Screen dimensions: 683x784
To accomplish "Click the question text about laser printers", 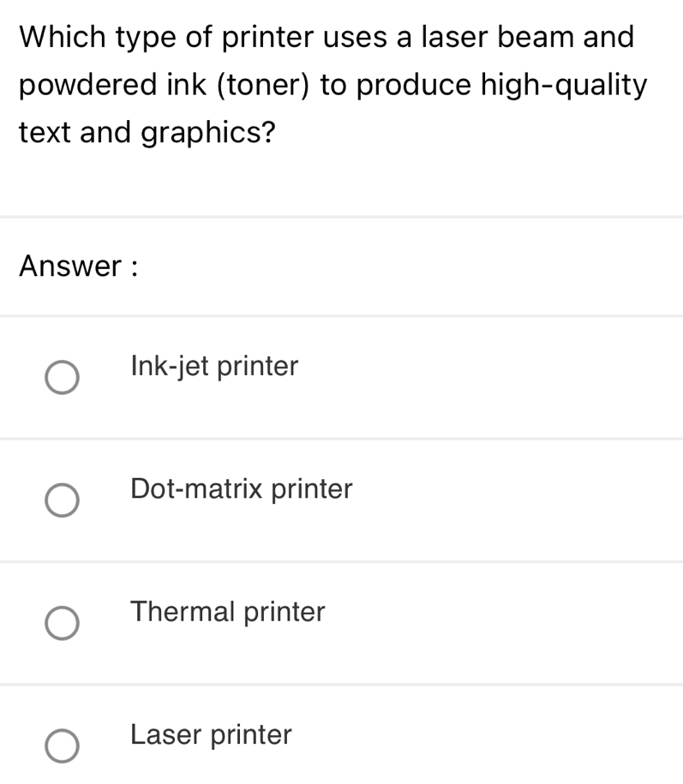I will pos(334,84).
